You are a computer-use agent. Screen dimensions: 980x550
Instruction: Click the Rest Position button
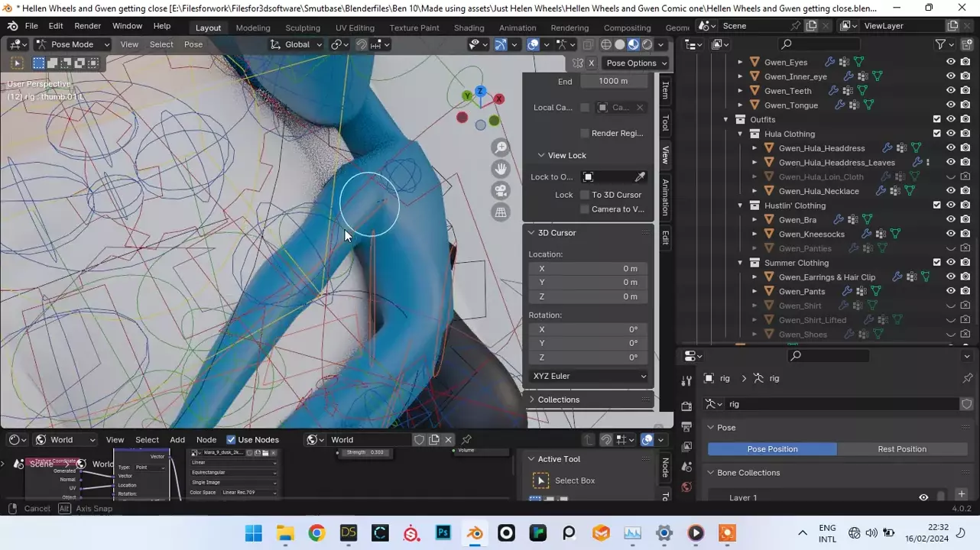(901, 449)
